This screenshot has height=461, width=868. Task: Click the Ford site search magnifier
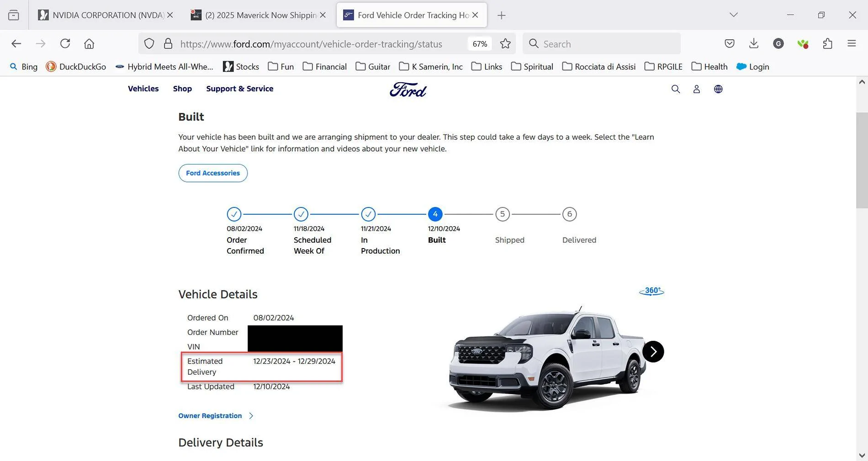(x=676, y=89)
